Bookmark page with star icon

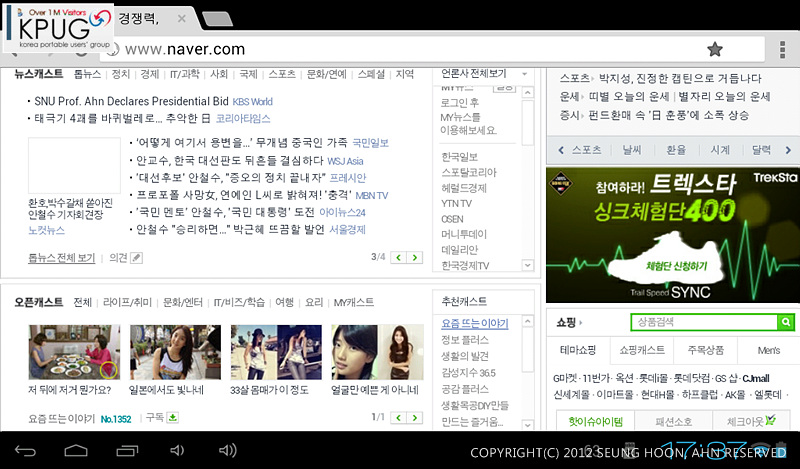pyautogui.click(x=715, y=49)
